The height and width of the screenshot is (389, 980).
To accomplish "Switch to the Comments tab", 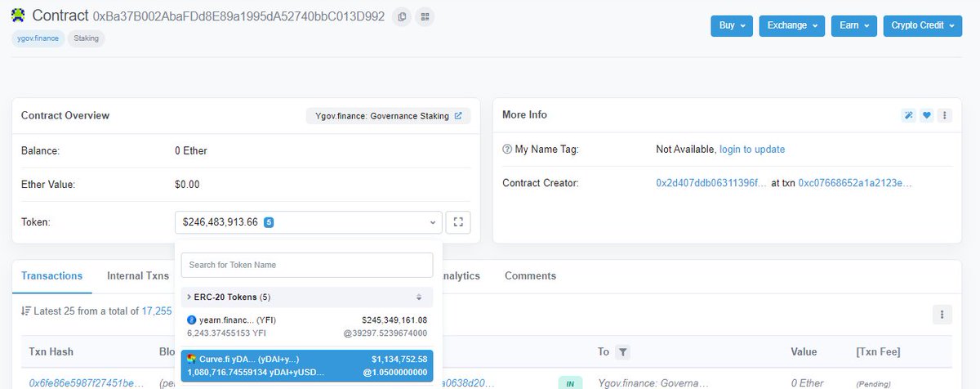I will (530, 276).
